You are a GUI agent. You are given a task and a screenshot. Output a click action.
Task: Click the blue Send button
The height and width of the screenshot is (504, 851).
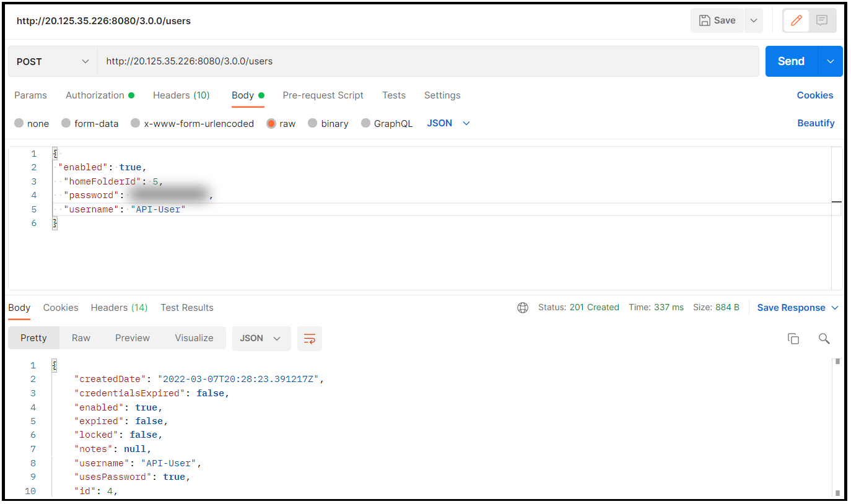[792, 61]
